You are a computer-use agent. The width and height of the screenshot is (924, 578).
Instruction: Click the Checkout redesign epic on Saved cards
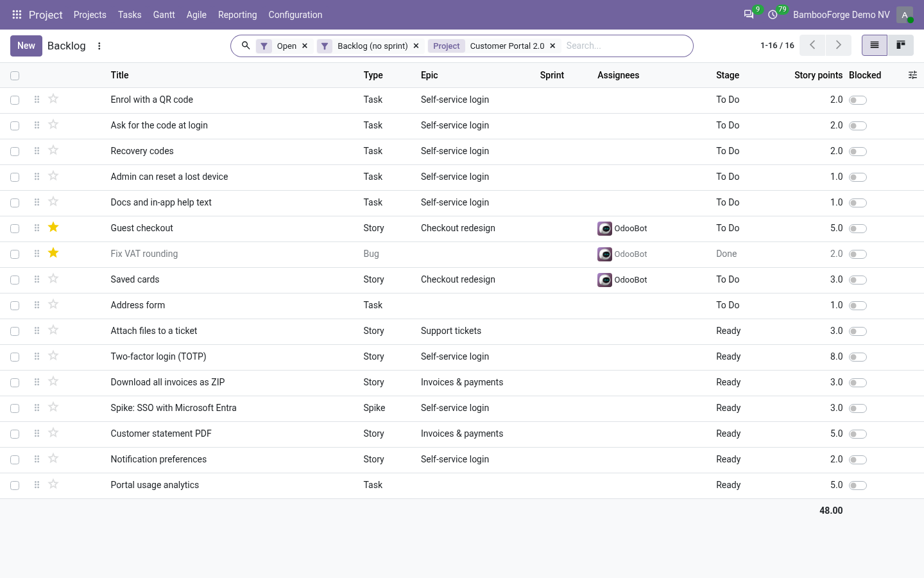pos(458,279)
